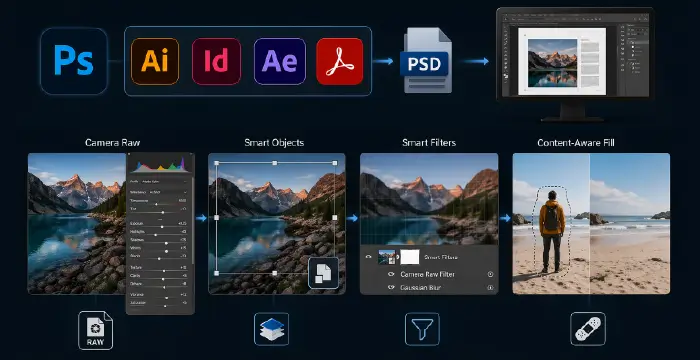Click the Highlights slider handle
700x360 pixels.
click(x=155, y=235)
